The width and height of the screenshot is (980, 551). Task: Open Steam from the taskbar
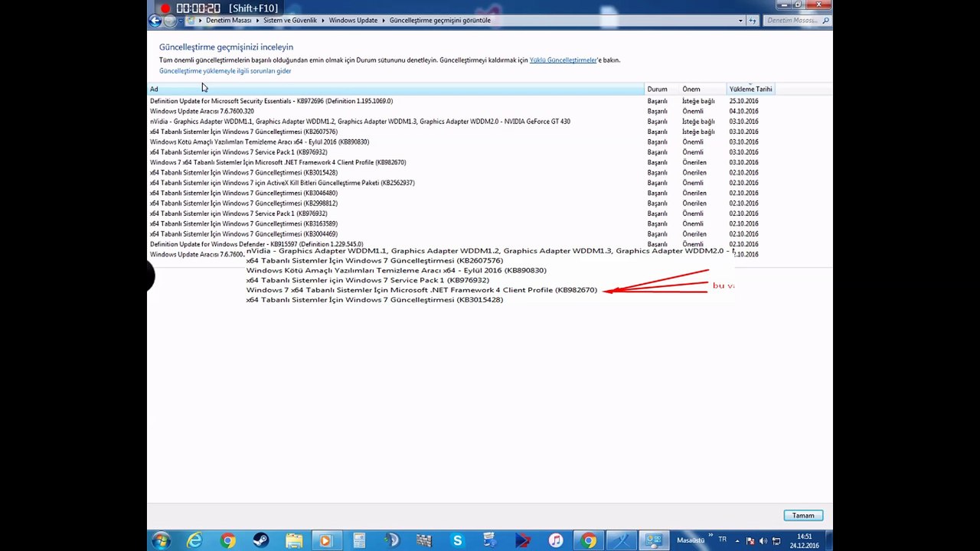[260, 540]
